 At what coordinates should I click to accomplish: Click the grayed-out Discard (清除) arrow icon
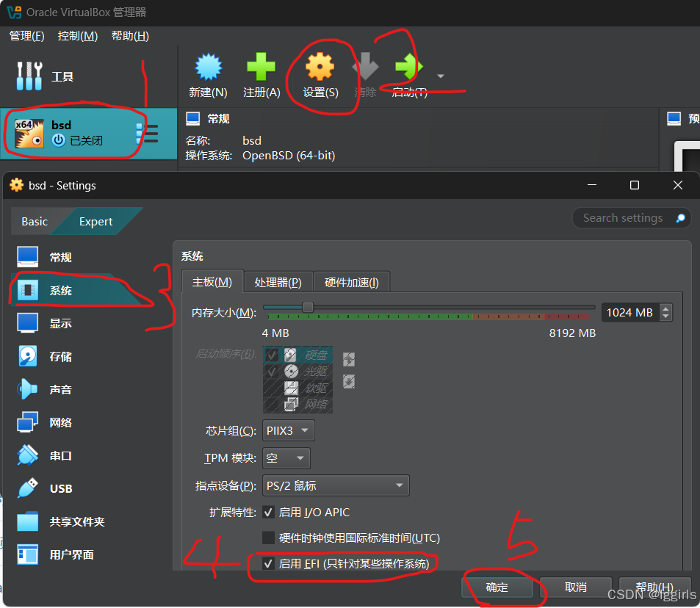[x=365, y=67]
